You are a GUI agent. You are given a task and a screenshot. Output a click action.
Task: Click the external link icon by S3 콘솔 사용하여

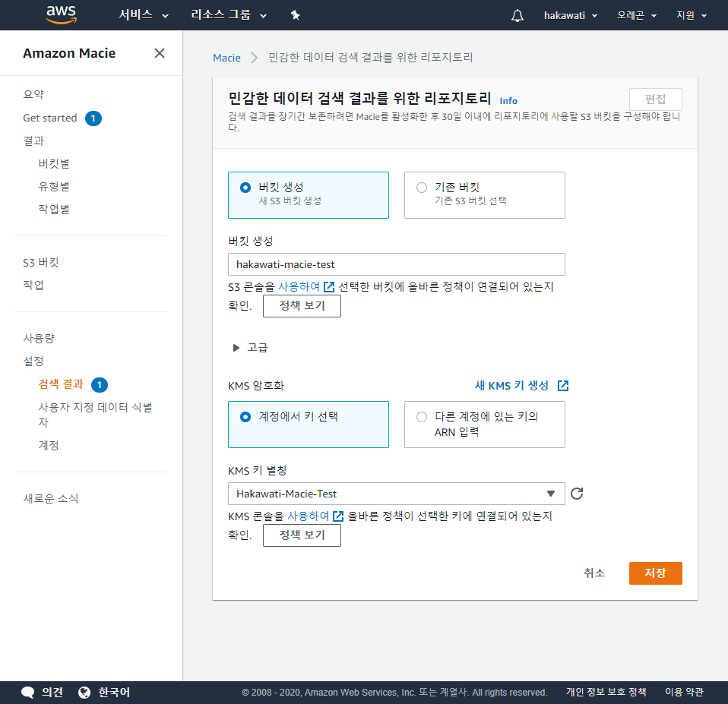[x=329, y=287]
